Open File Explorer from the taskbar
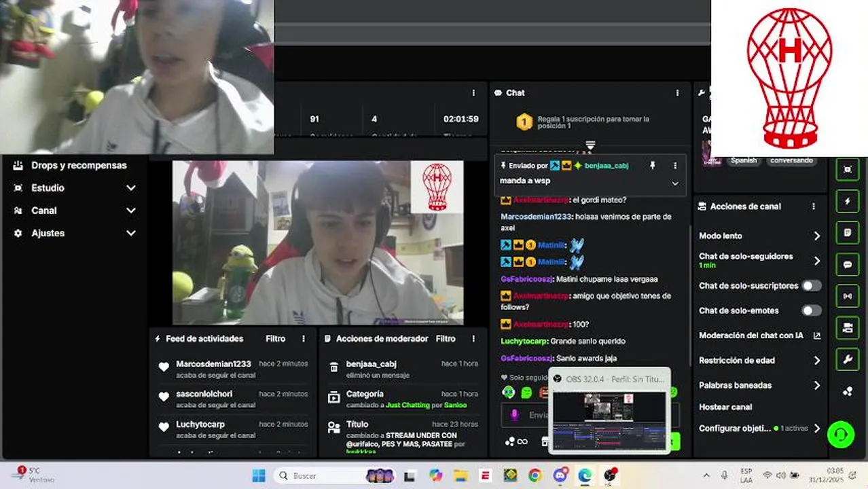 460,475
